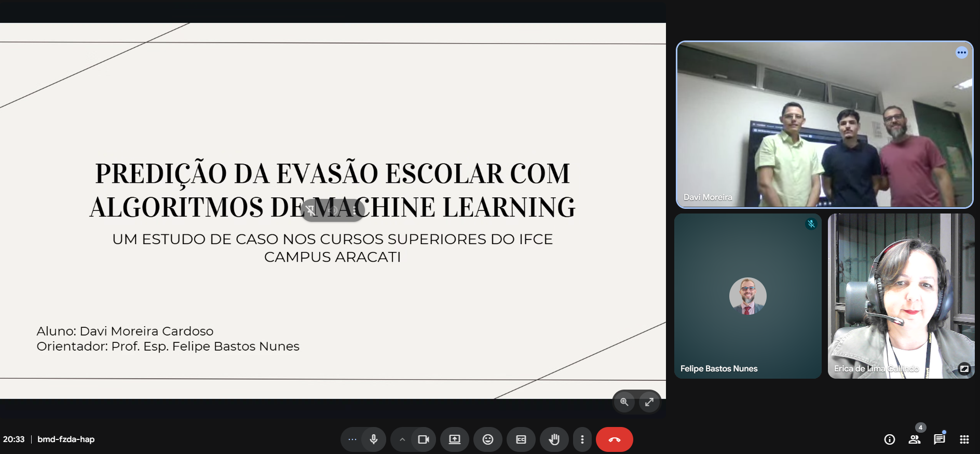Turn on closed captions

[521, 439]
